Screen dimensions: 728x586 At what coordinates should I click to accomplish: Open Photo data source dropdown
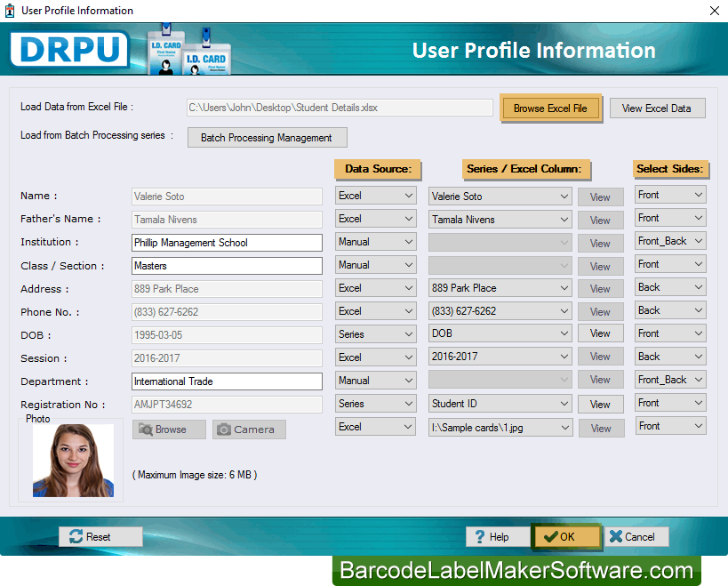click(x=376, y=427)
